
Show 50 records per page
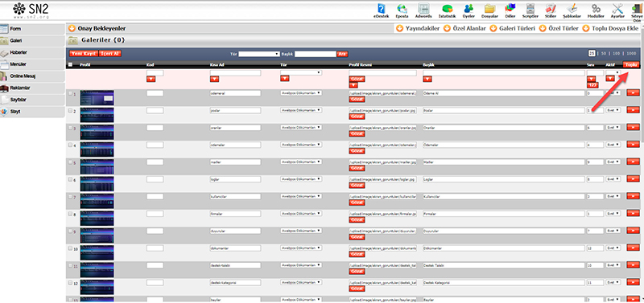click(605, 54)
